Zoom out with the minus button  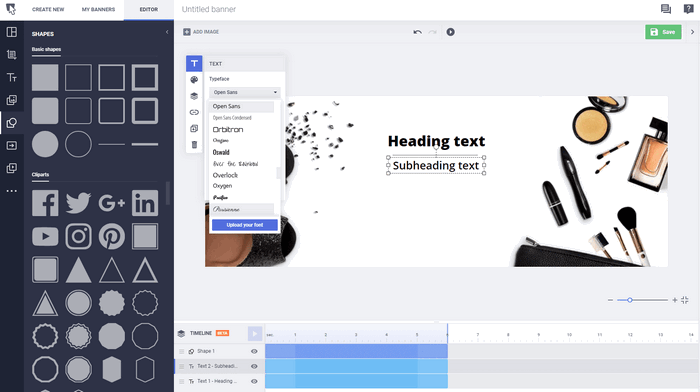click(610, 300)
